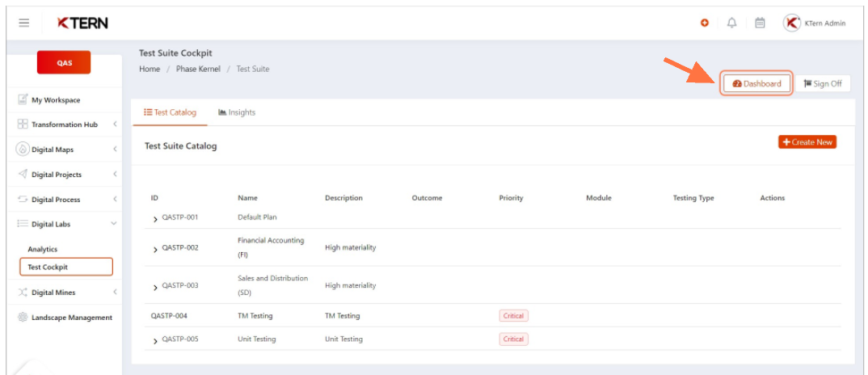This screenshot has width=868, height=375.
Task: Click the Landscape Management gear icon
Action: [23, 317]
